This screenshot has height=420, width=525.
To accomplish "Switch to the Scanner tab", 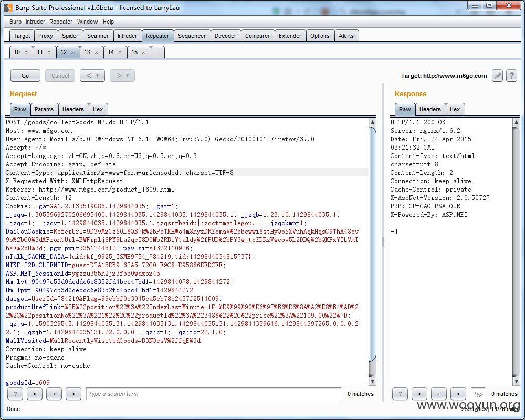I will tap(98, 36).
